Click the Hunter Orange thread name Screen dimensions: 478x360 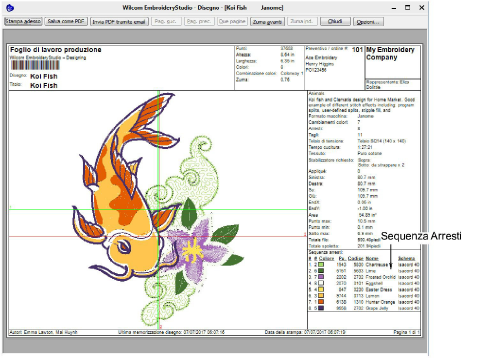[380, 302]
